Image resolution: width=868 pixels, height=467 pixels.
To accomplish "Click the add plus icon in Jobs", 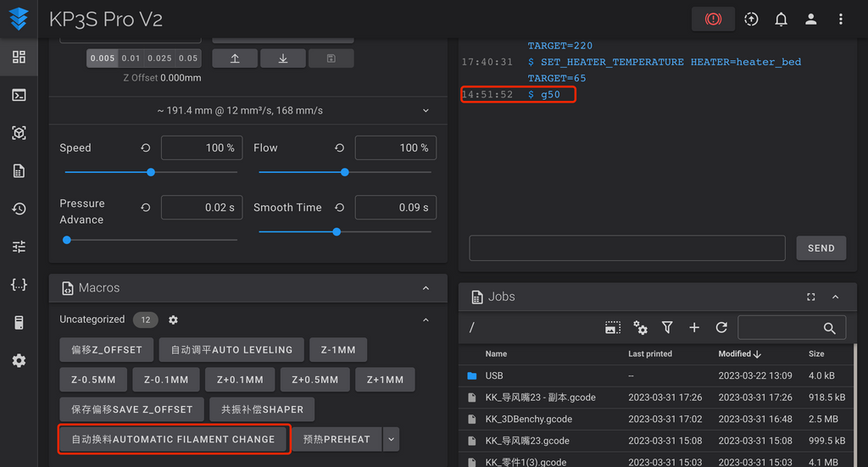I will (x=694, y=328).
